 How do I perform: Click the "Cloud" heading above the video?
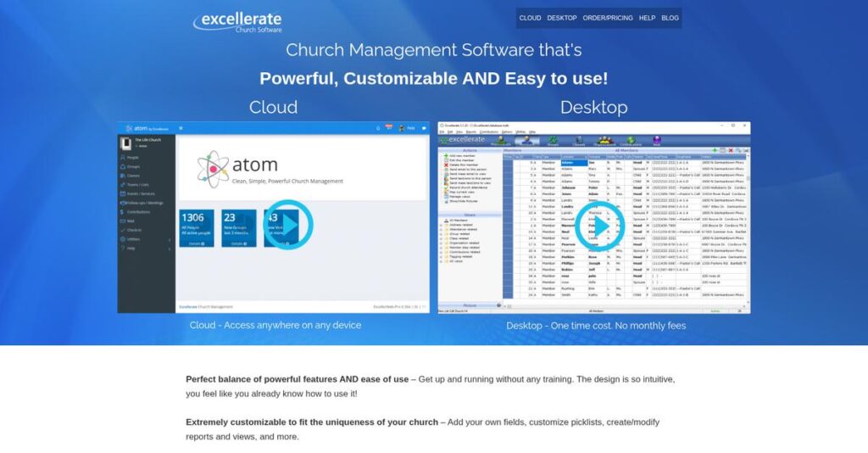tap(273, 107)
